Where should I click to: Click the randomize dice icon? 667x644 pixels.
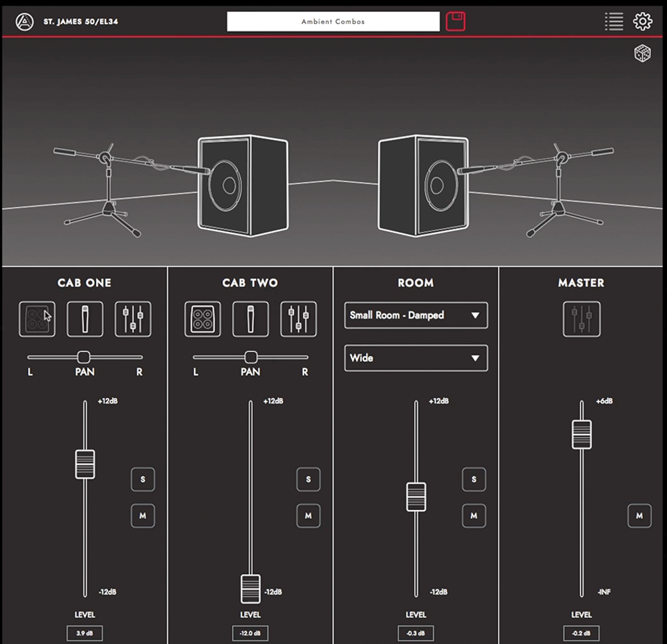click(642, 53)
